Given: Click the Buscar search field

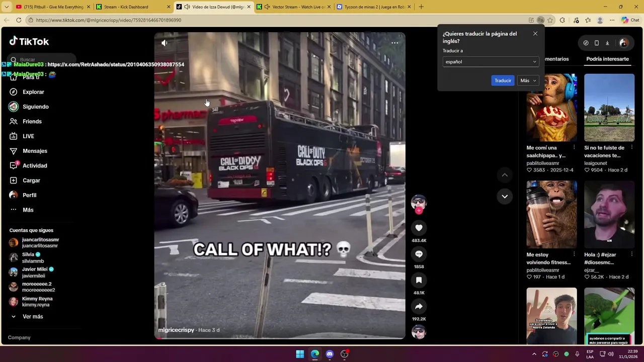Looking at the screenshot, I should coord(42,59).
